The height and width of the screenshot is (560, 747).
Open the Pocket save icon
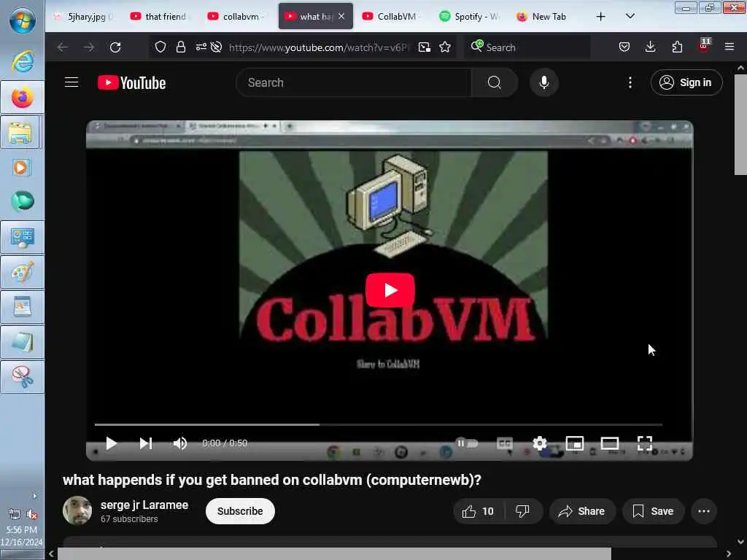pyautogui.click(x=624, y=47)
